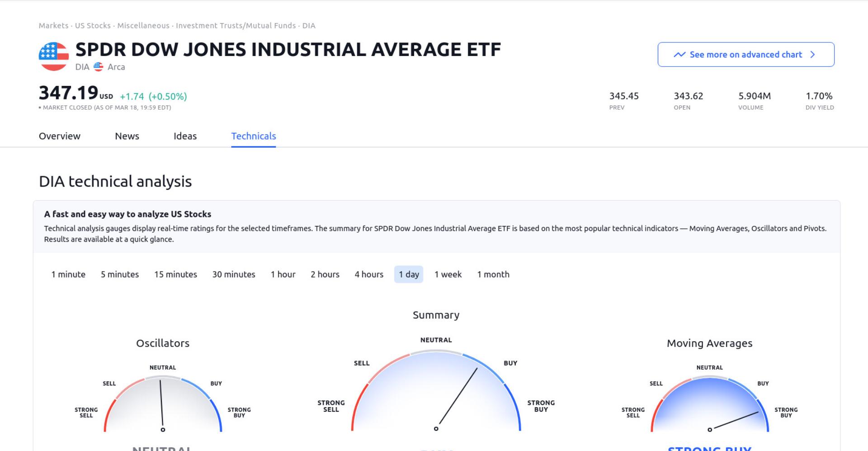Click the DIA technical analysis heading
The height and width of the screenshot is (451, 868).
(115, 181)
